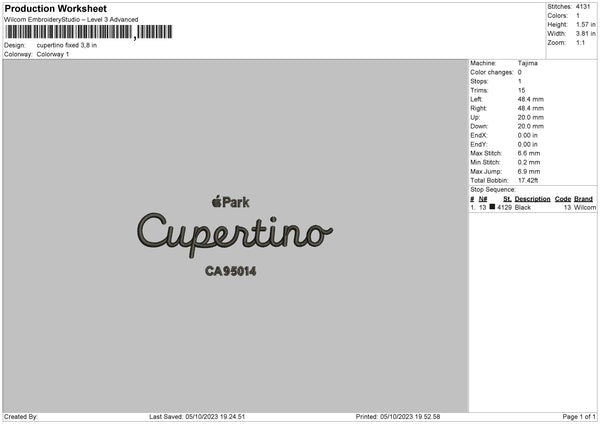Click the Up value 20.0 mm
600x424 pixels.
pos(531,117)
